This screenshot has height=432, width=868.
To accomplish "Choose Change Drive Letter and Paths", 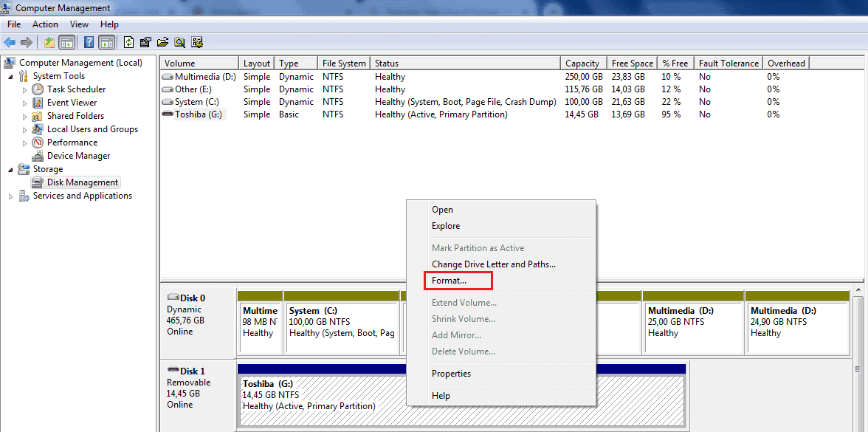I will (501, 264).
